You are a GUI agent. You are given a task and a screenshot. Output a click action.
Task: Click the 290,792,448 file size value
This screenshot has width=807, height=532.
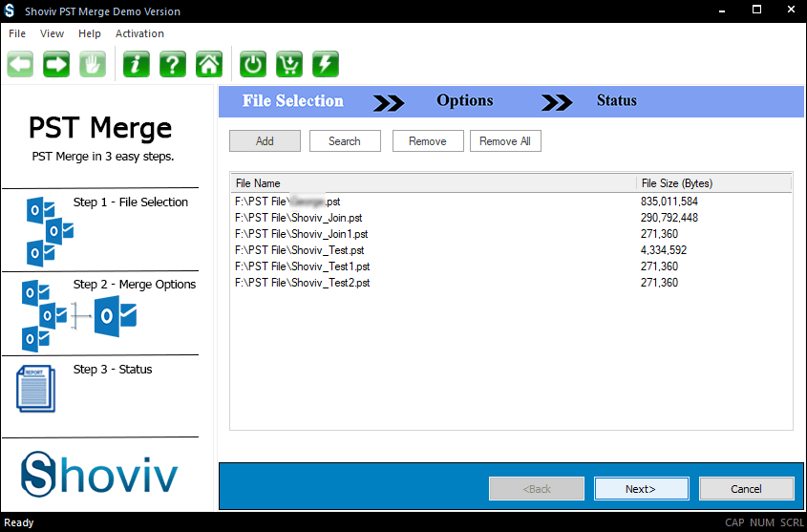[x=669, y=218]
